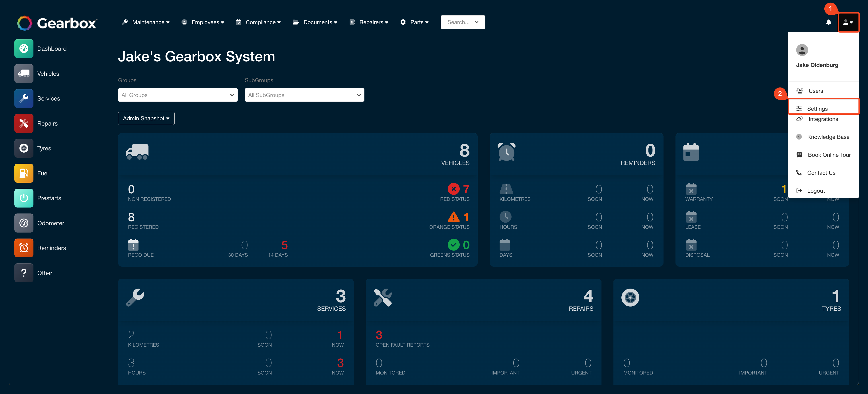Click the orange warning Orange Status icon
868x394 pixels.
[x=453, y=217]
